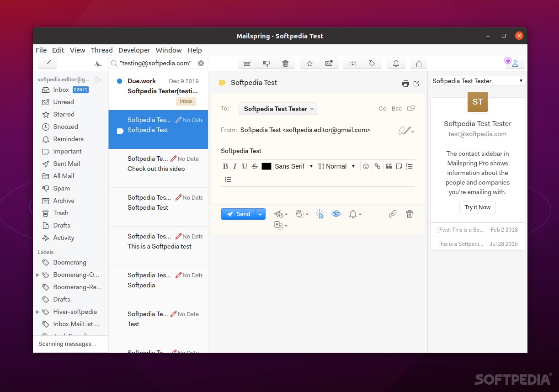Screen dimensions: 559x392
Task: Open the send later dropdown
Action: [281, 214]
